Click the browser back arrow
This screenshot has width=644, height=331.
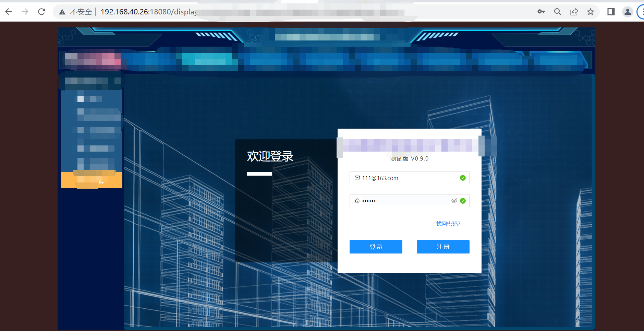tap(9, 11)
